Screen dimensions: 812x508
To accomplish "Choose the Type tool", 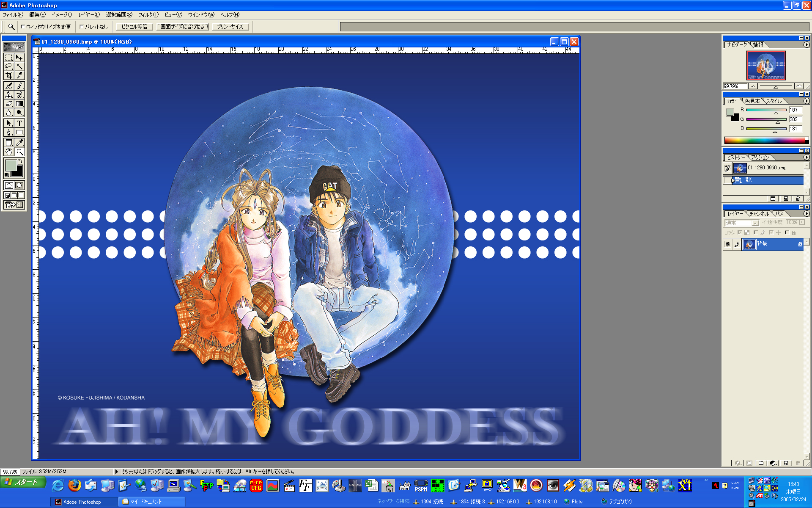I will tap(19, 123).
